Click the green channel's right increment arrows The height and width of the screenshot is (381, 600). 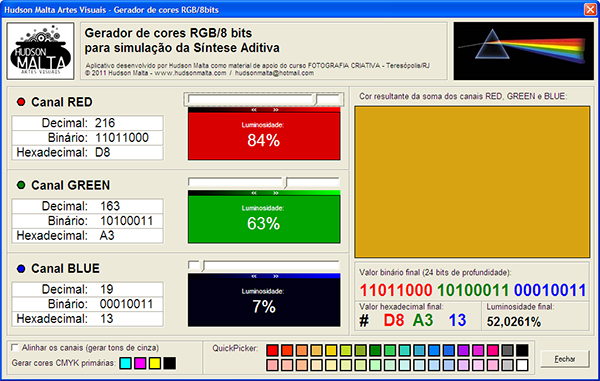276,193
